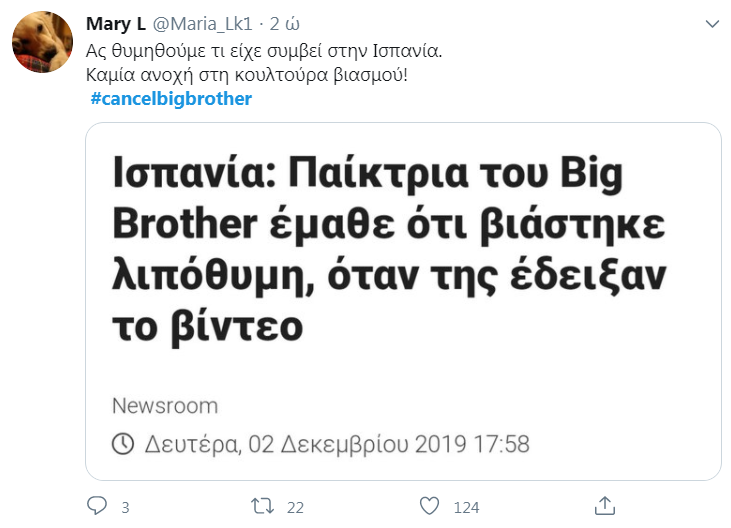The height and width of the screenshot is (528, 731).
Task: Retweet this tweet using the retweet icon
Action: pyautogui.click(x=263, y=505)
